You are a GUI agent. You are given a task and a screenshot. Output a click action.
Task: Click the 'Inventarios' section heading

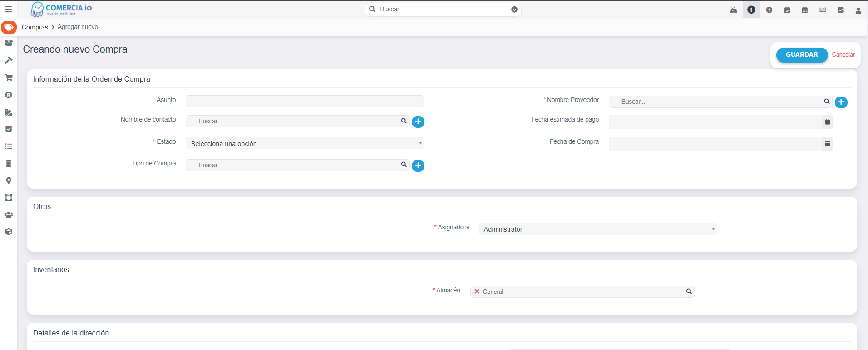tap(51, 269)
